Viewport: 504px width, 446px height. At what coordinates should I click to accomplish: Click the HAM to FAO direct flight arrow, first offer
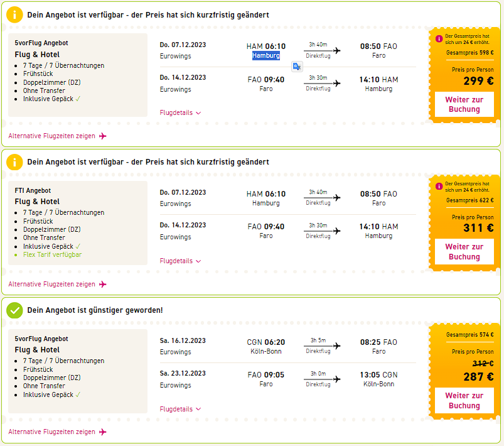point(322,51)
